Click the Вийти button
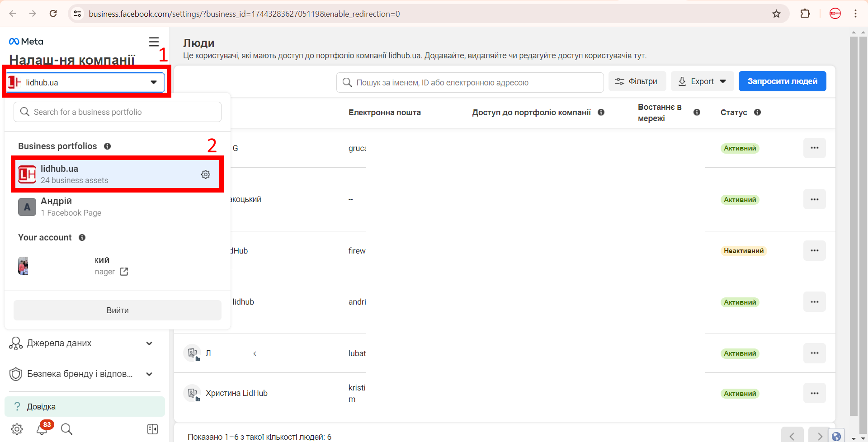This screenshot has width=868, height=442. [x=118, y=310]
